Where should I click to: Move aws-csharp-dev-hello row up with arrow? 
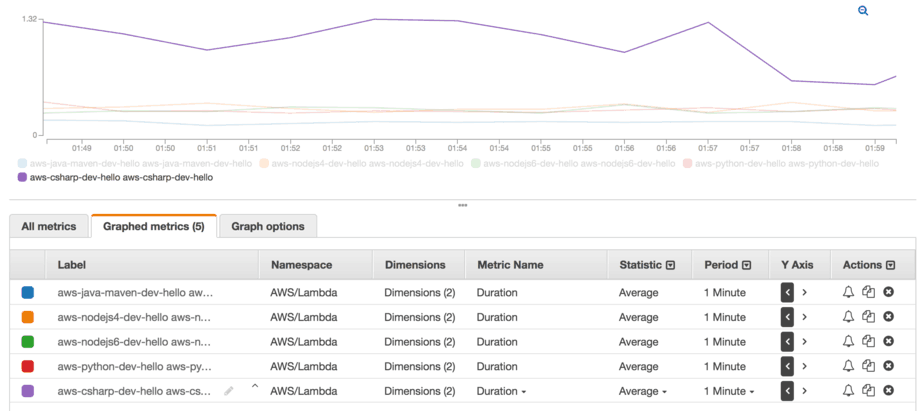254,386
